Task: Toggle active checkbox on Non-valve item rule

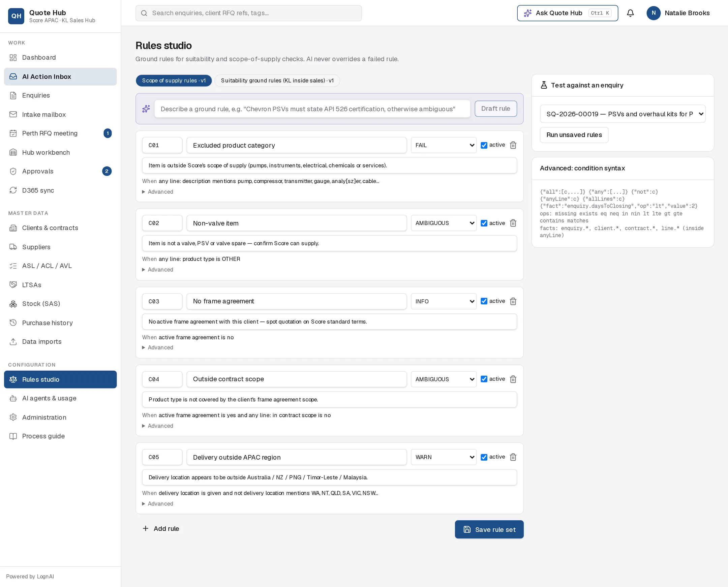Action: click(484, 223)
